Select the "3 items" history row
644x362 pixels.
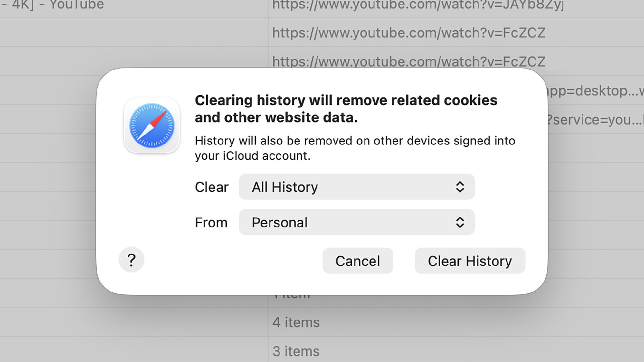(296, 351)
